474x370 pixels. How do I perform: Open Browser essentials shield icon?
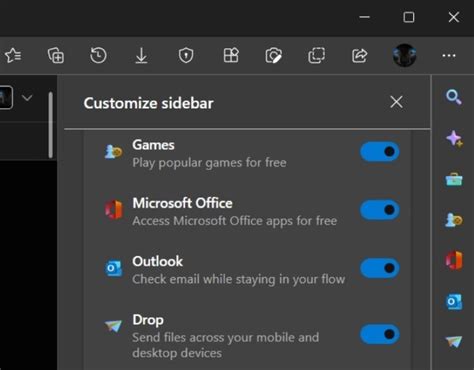(x=186, y=55)
